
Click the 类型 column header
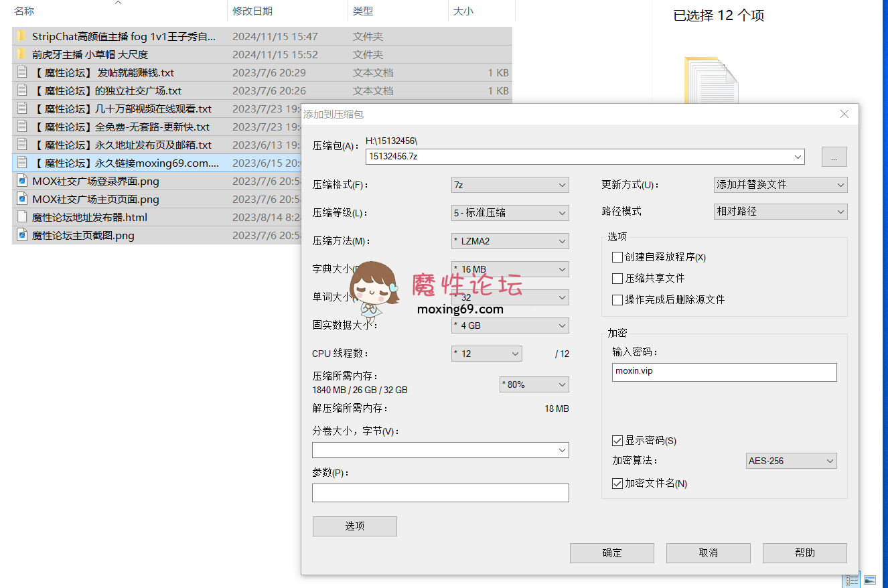(x=363, y=11)
